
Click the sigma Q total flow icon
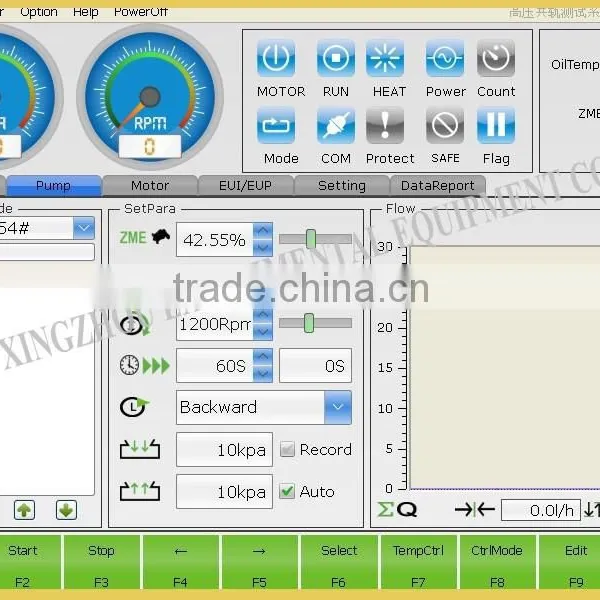tap(397, 510)
